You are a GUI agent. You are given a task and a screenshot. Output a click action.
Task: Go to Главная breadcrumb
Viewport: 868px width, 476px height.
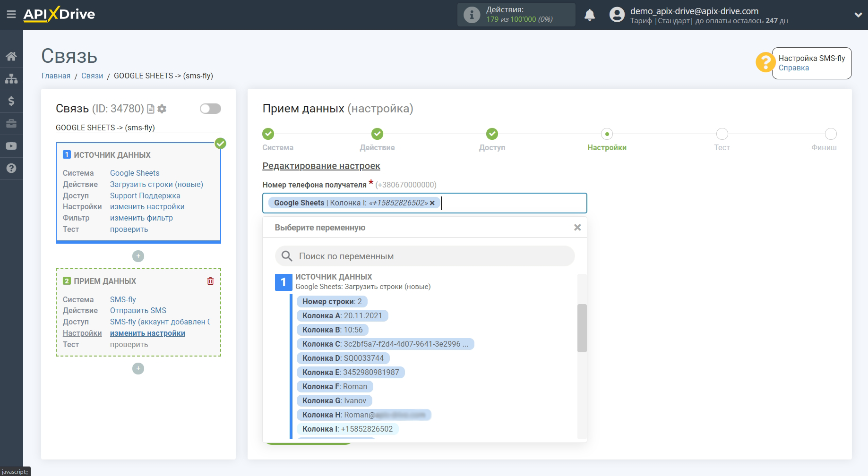56,76
